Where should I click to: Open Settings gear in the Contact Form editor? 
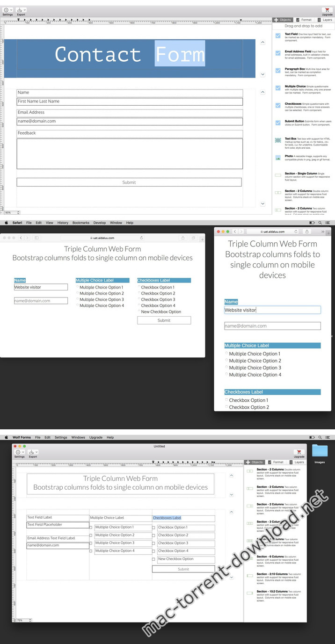tap(6, 9)
